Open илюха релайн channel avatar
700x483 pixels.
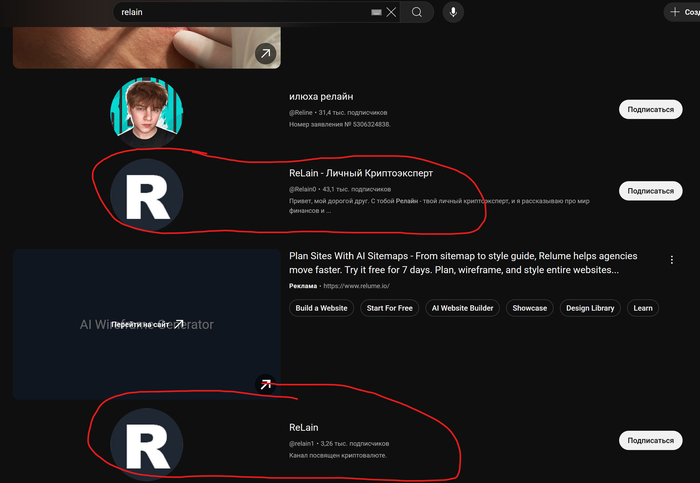(148, 110)
